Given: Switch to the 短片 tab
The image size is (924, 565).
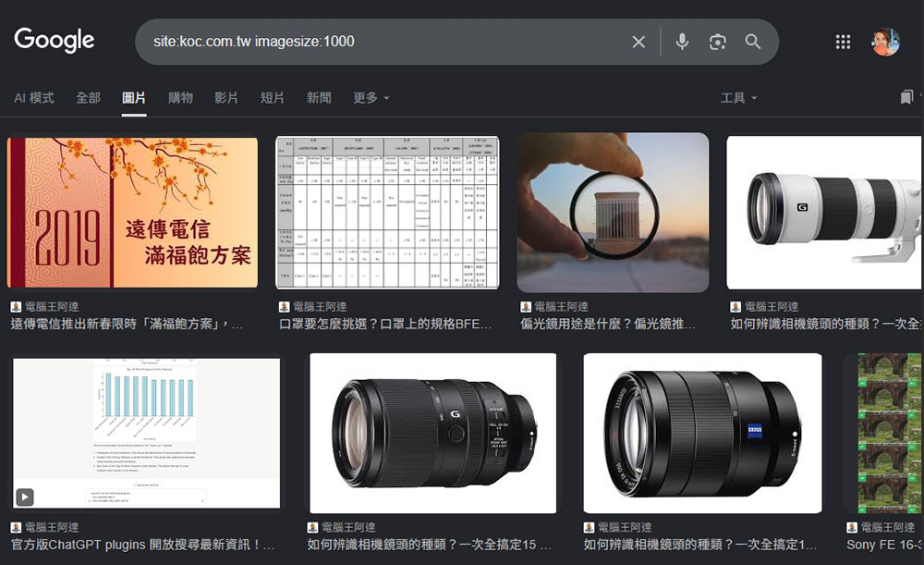Looking at the screenshot, I should click(x=273, y=98).
